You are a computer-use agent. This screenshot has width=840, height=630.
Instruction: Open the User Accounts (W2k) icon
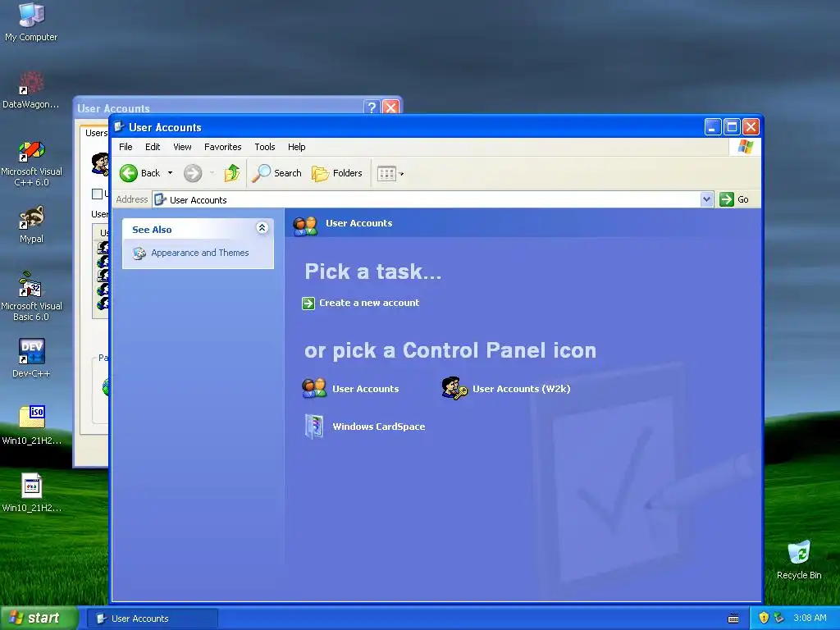point(454,388)
